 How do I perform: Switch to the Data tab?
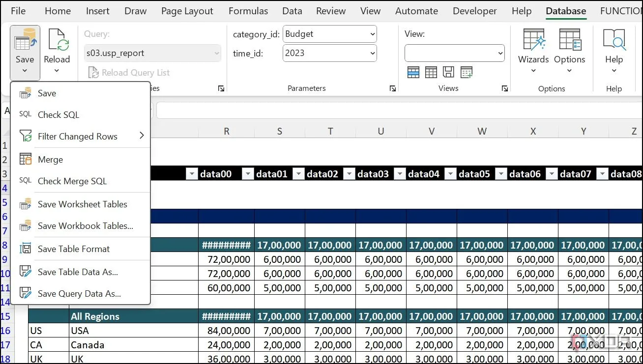click(x=292, y=11)
